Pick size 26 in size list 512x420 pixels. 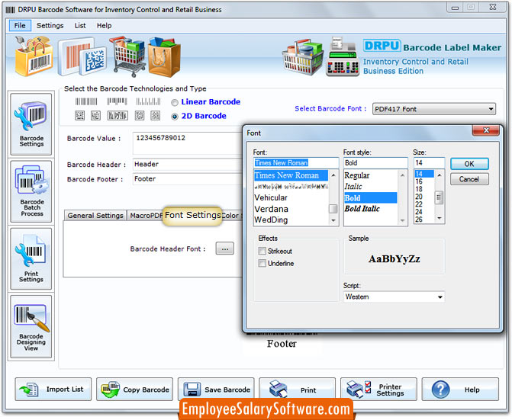[423, 220]
